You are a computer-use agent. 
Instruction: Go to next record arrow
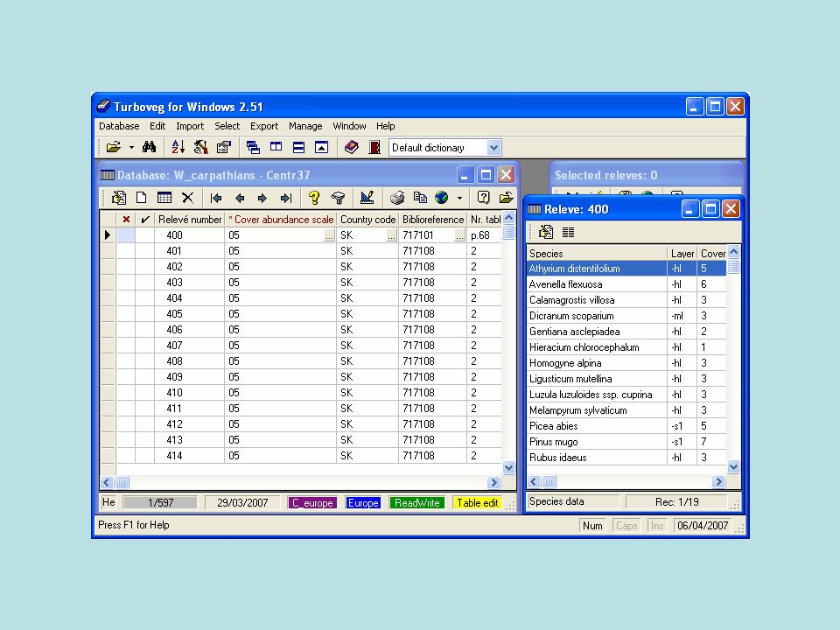(262, 199)
